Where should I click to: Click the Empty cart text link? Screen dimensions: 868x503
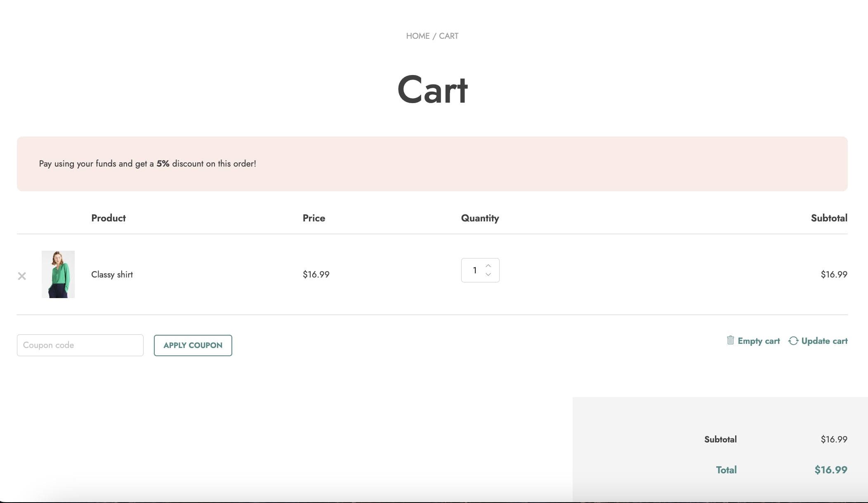pyautogui.click(x=758, y=341)
